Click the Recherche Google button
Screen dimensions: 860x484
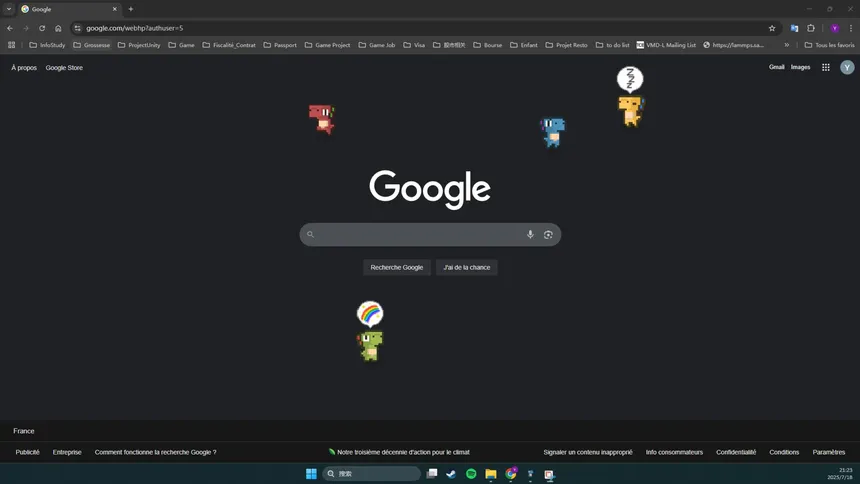click(x=397, y=267)
